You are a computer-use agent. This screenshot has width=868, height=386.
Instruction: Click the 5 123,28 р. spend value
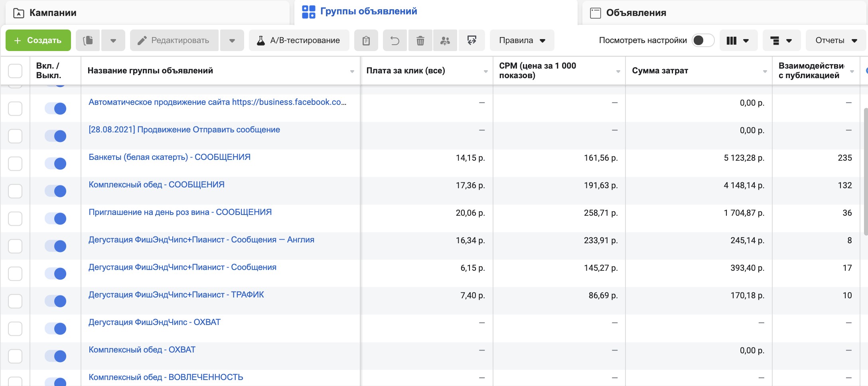[744, 158]
